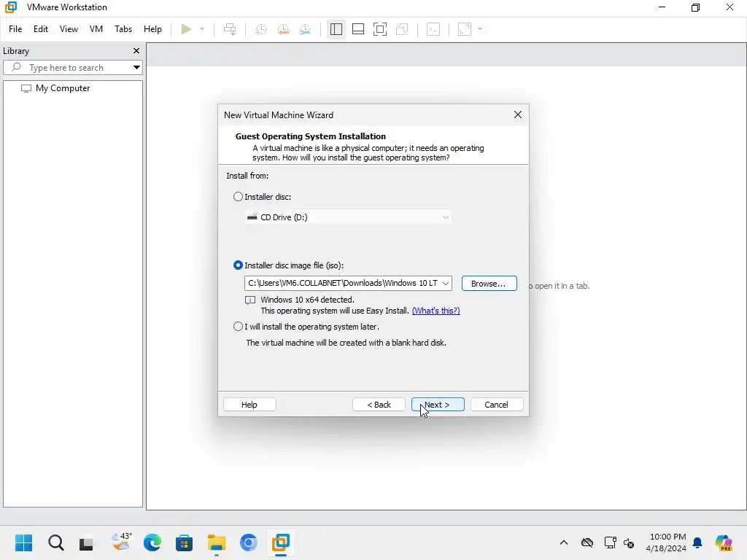The image size is (747, 560).
Task: Expand the ISO file path combo box
Action: point(445,284)
